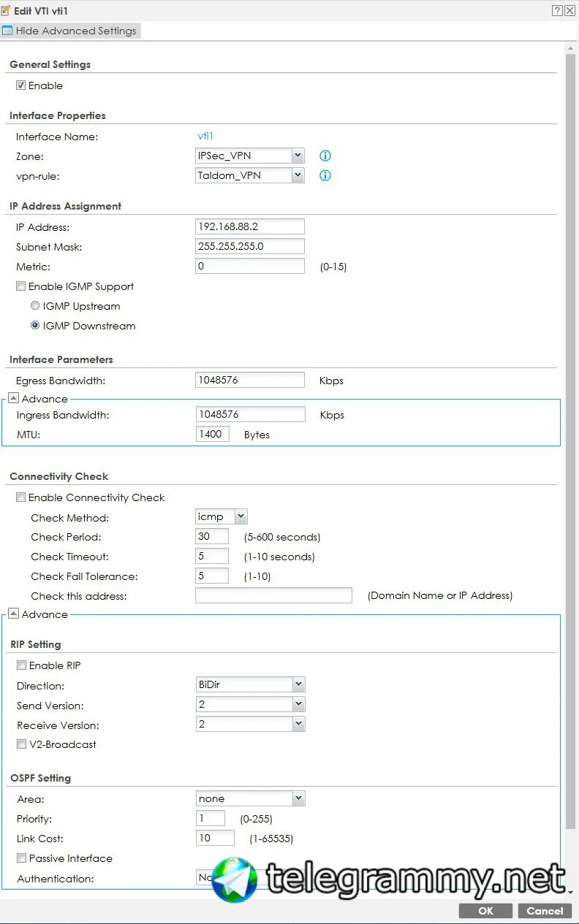Uncheck the Enable checkbox in General Settings

[x=20, y=85]
